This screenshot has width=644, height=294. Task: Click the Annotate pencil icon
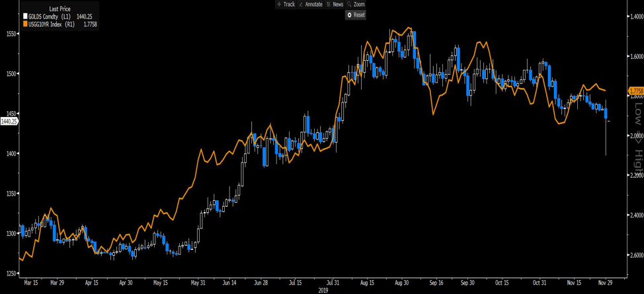point(302,4)
